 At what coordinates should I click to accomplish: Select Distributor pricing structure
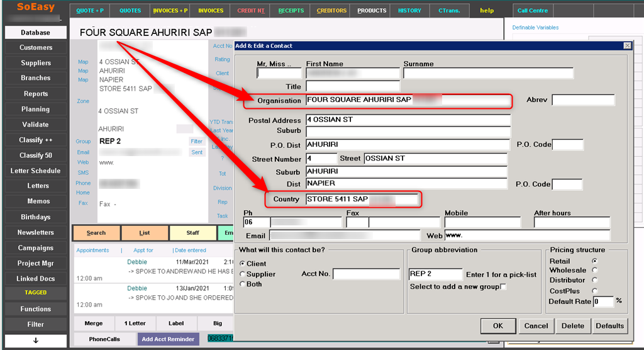point(595,280)
